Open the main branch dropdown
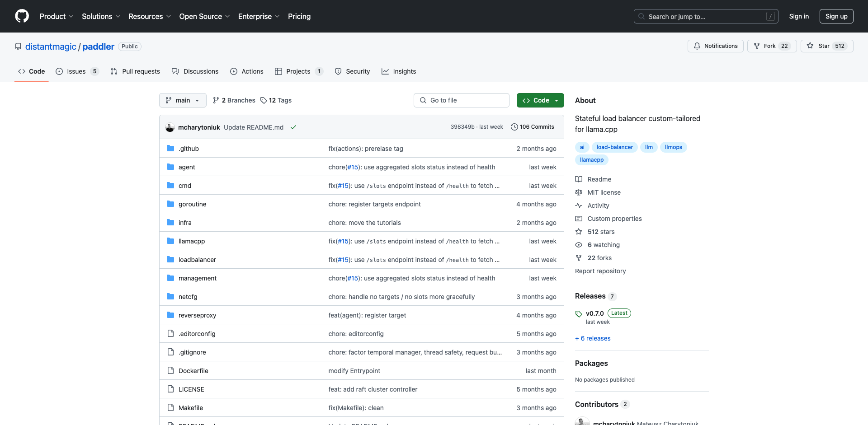868x425 pixels. (183, 100)
